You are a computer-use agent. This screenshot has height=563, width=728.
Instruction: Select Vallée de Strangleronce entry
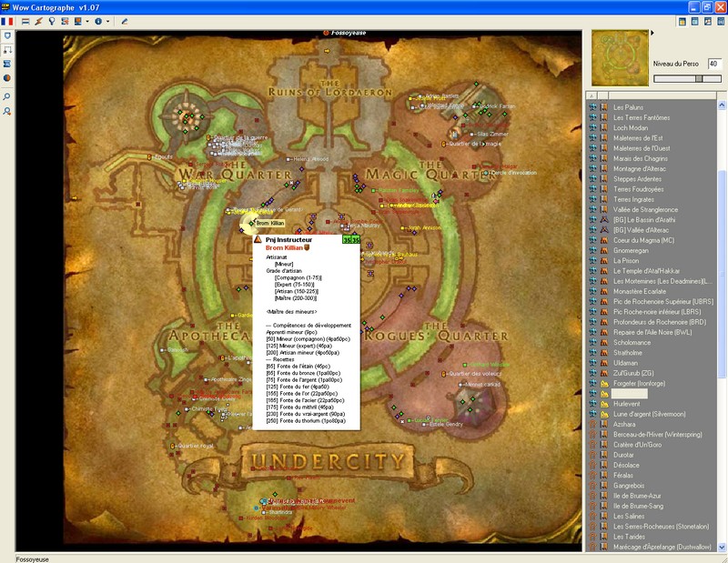point(645,209)
